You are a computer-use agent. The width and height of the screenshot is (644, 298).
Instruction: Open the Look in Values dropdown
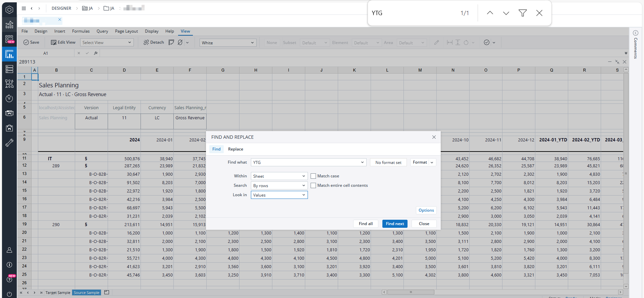tap(279, 195)
